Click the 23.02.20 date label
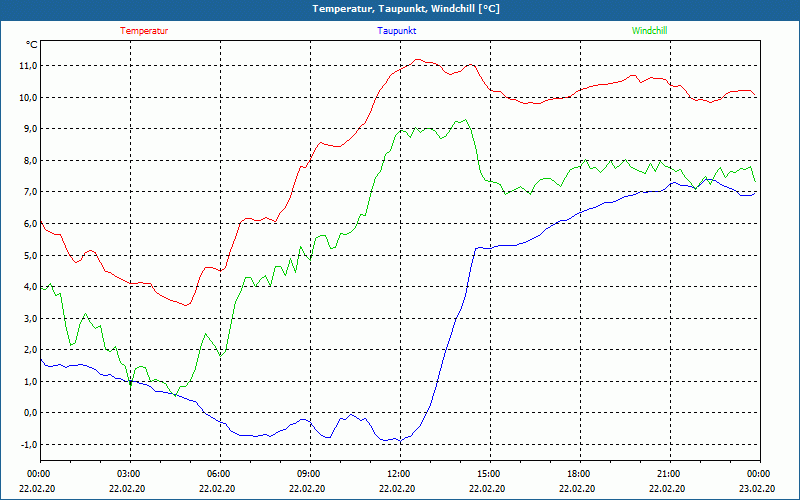The height and width of the screenshot is (500, 800). [x=757, y=488]
